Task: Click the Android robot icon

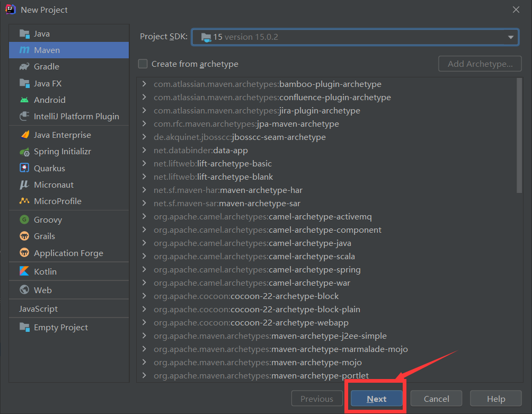Action: pyautogui.click(x=24, y=100)
